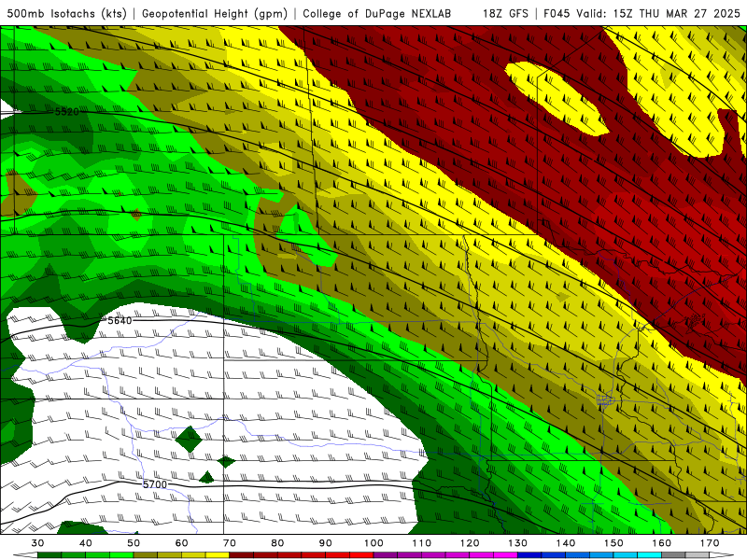Image resolution: width=747 pixels, height=560 pixels.
Task: Click the 160 value on the color scale
Action: click(662, 543)
